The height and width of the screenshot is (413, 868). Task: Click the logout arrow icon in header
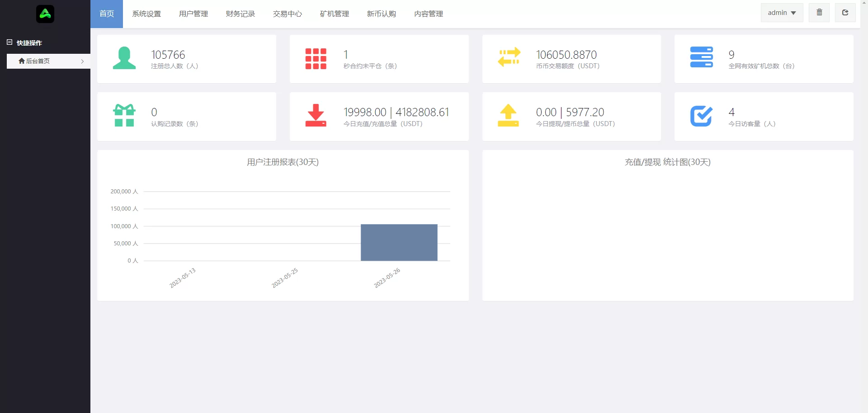[x=845, y=13]
